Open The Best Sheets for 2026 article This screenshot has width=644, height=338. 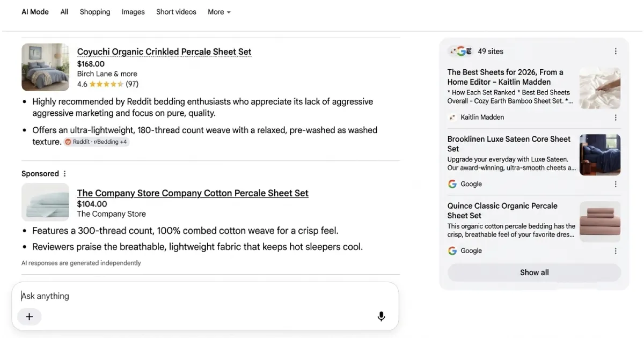pyautogui.click(x=506, y=77)
